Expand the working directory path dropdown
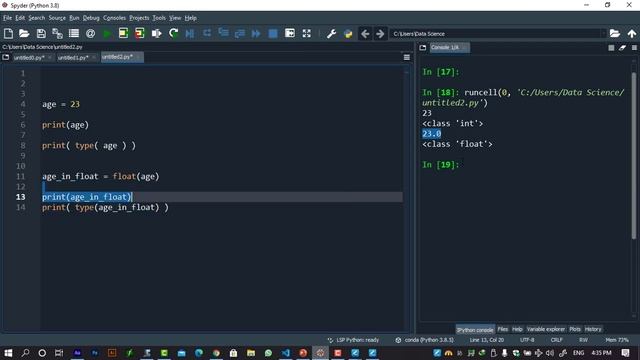The height and width of the screenshot is (360, 640). coord(602,33)
